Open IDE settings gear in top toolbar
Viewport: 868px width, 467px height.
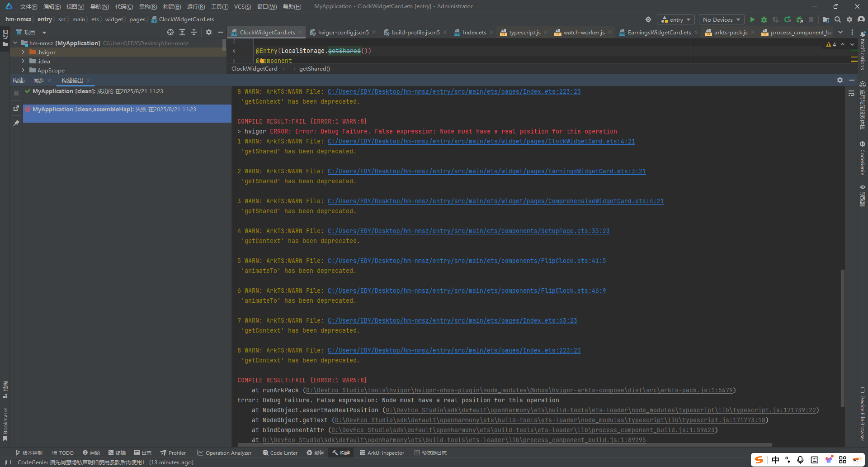coord(849,19)
